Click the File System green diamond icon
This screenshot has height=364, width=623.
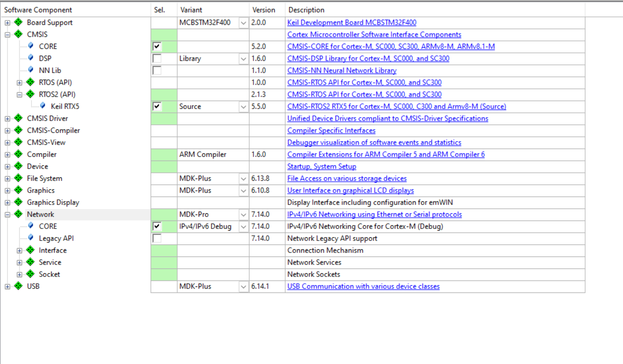[18, 178]
